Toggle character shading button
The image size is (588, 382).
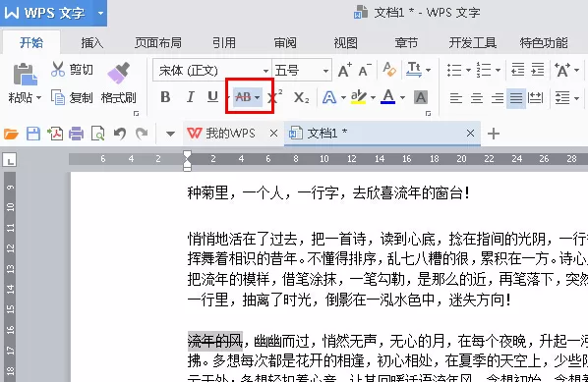click(421, 98)
